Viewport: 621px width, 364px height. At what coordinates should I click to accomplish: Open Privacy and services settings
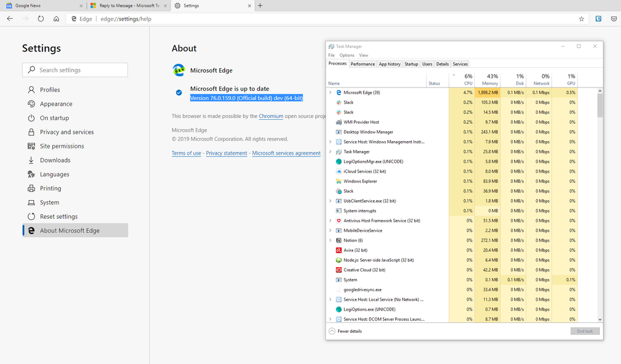(x=75, y=132)
